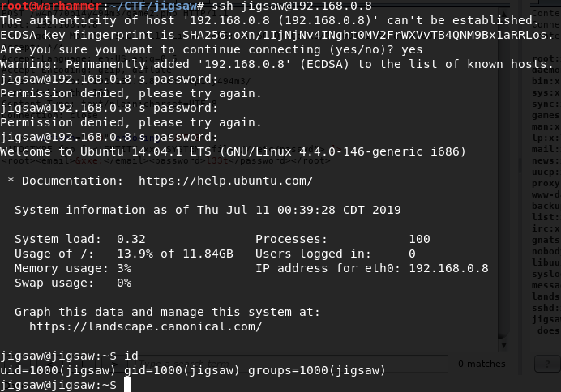561x392 pixels.
Task: Click the 'System load: 0.32' entry
Action: (x=80, y=239)
